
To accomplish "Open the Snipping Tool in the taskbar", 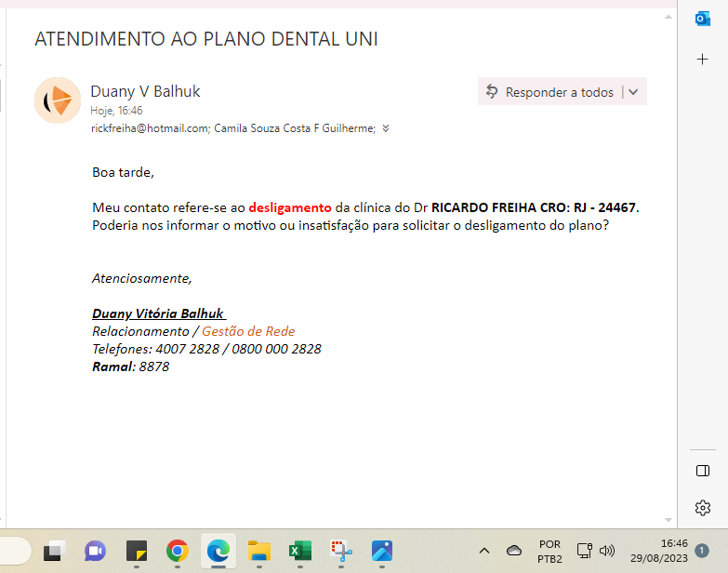I will [x=340, y=551].
